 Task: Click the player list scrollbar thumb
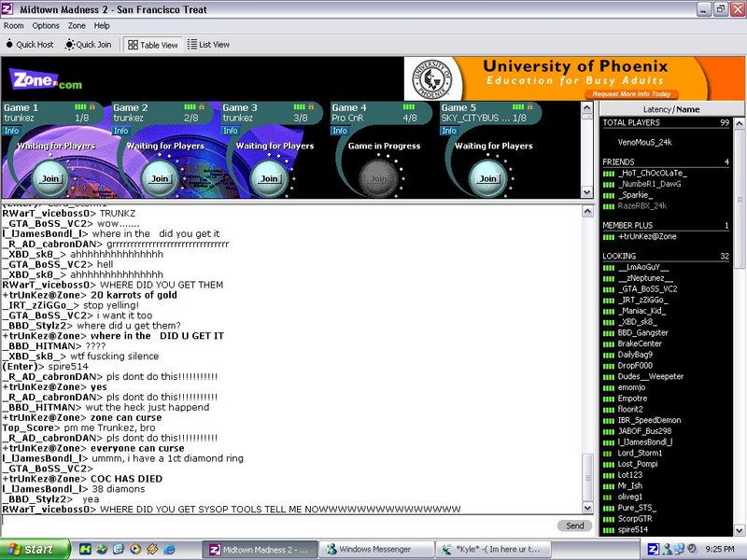740,199
